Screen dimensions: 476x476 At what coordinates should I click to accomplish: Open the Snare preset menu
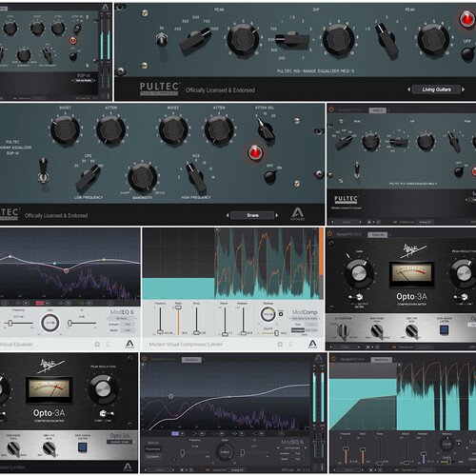[x=252, y=215]
